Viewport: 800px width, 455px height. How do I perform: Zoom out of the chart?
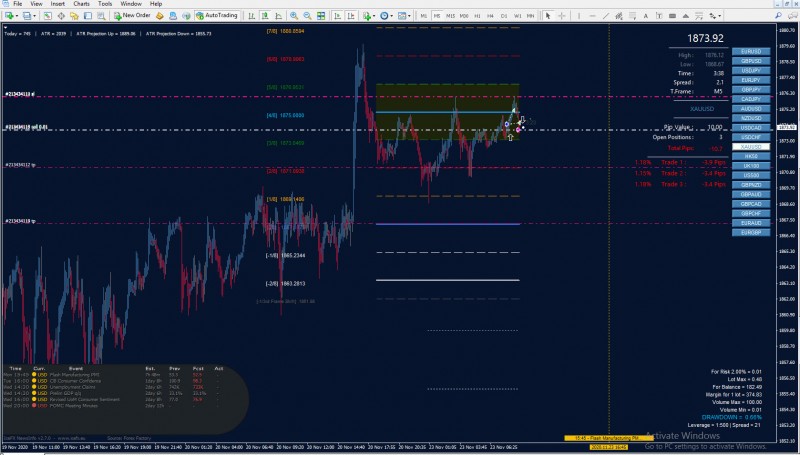308,16
